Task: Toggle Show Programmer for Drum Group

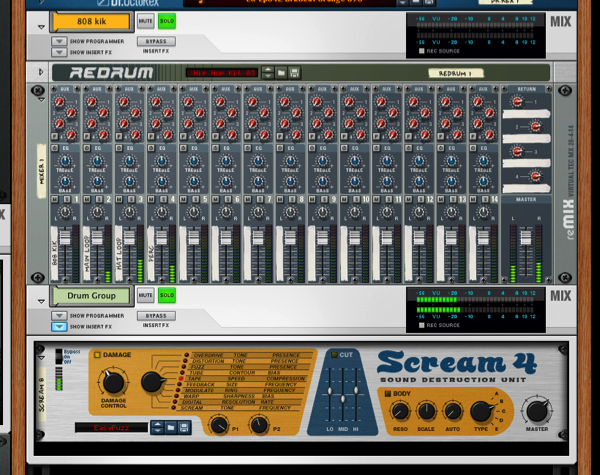Action: (59, 315)
